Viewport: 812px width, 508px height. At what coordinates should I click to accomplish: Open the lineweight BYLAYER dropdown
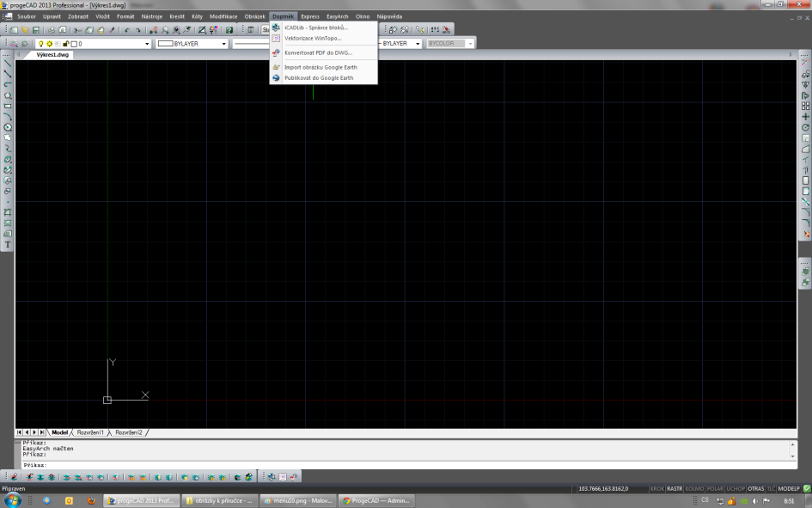418,44
